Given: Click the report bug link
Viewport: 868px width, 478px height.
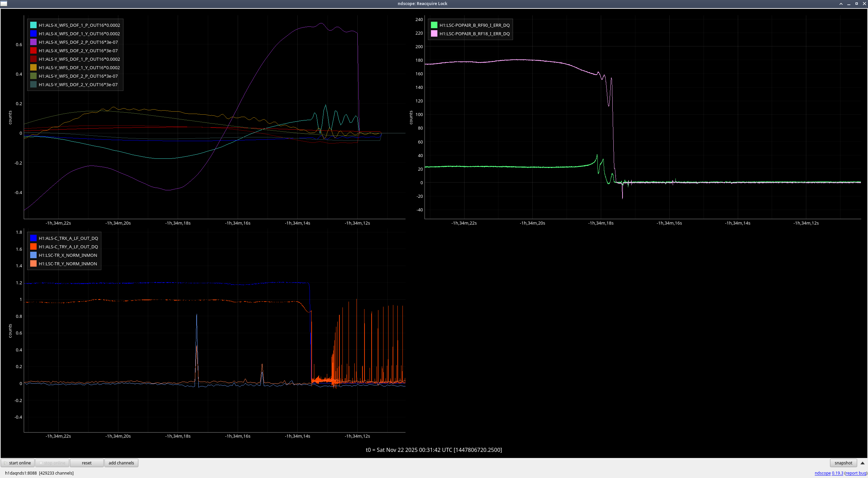Looking at the screenshot, I should tap(856, 473).
